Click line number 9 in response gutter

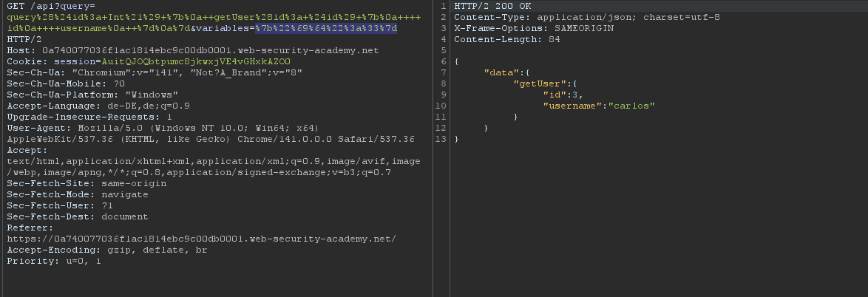click(444, 95)
